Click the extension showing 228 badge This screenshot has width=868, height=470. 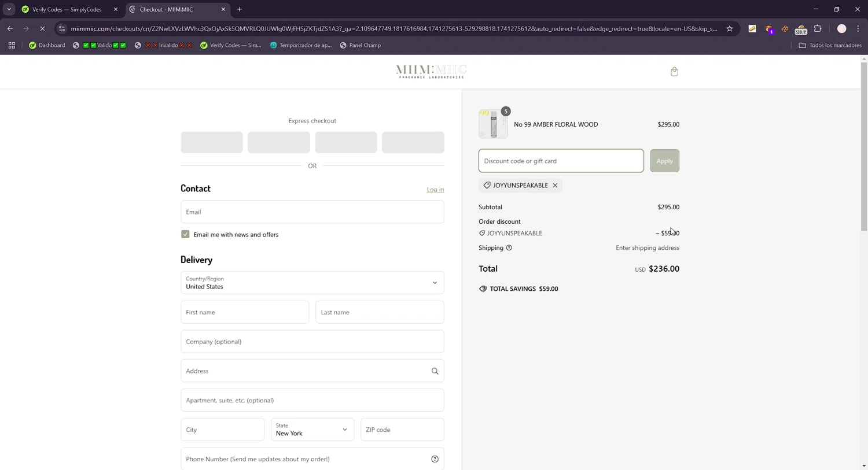click(x=801, y=29)
